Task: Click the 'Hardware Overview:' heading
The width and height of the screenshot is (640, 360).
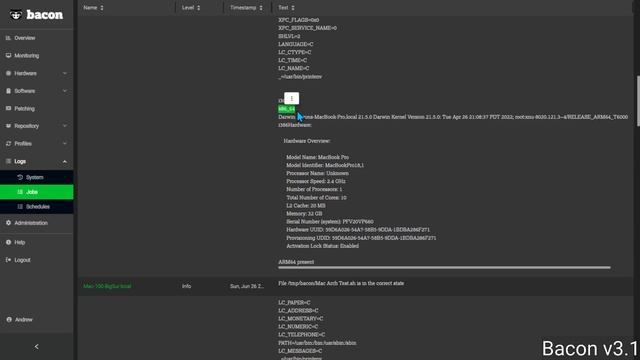Action: [307, 141]
